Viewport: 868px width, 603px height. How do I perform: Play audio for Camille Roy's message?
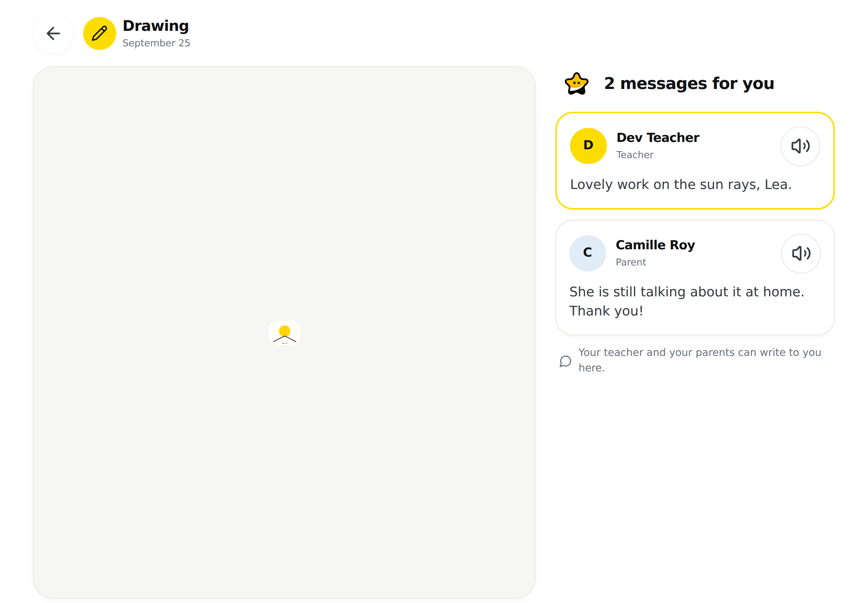click(x=800, y=253)
